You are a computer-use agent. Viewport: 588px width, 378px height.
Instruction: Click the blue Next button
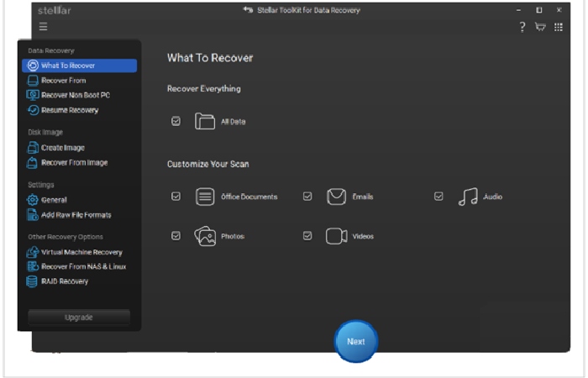[356, 341]
